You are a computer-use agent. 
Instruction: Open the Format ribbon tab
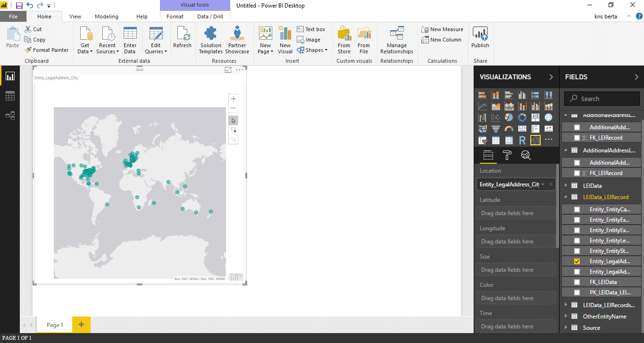click(175, 17)
